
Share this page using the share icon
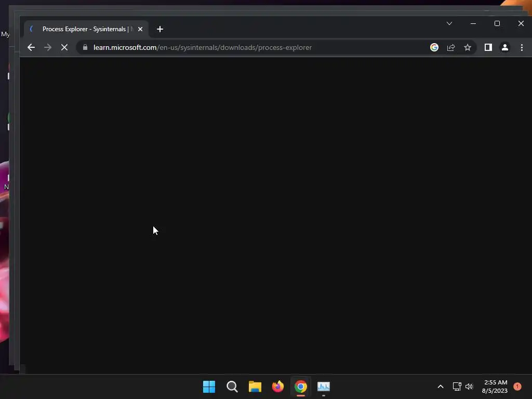tap(451, 47)
